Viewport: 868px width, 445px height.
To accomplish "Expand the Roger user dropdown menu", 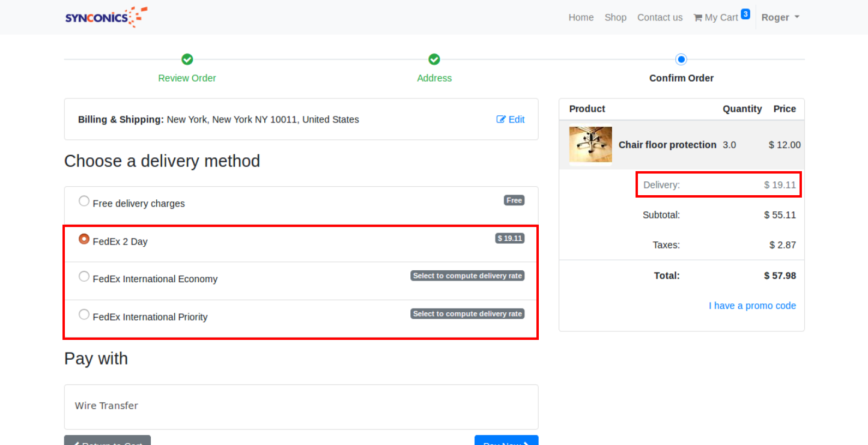I will tap(780, 17).
